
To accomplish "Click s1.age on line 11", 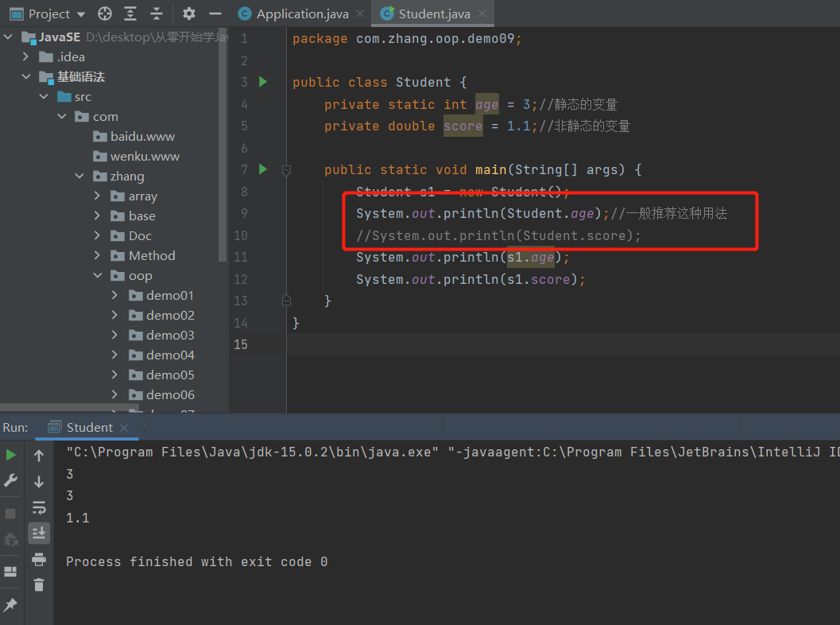I will [530, 258].
